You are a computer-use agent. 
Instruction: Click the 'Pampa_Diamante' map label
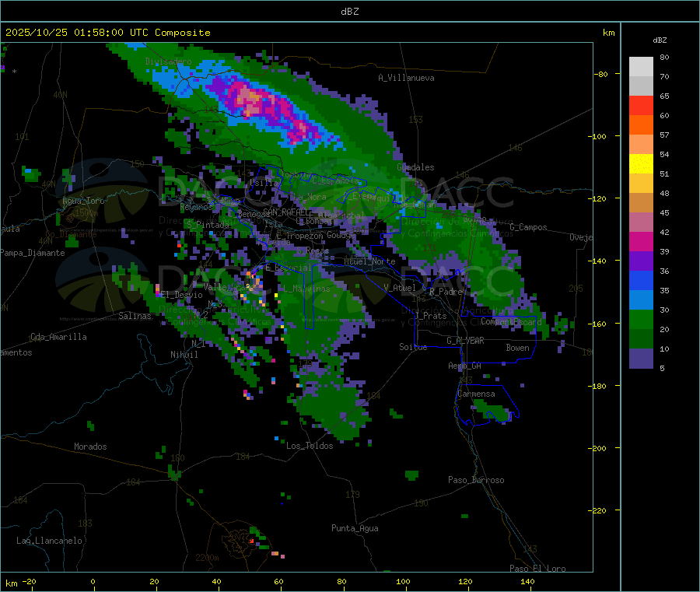click(33, 253)
